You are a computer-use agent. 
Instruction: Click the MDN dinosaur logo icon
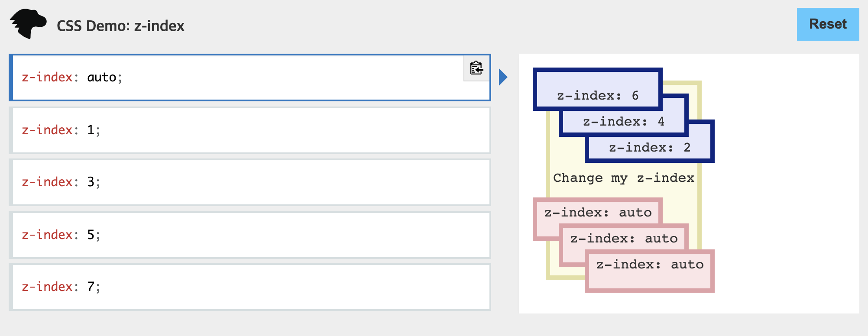point(29,24)
